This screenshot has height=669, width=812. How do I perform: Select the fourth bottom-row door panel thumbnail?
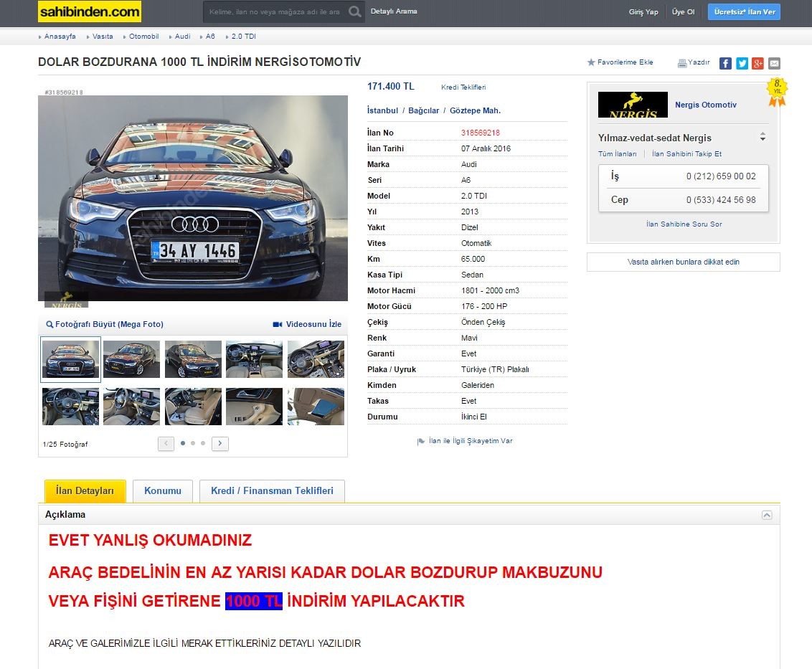click(x=254, y=407)
